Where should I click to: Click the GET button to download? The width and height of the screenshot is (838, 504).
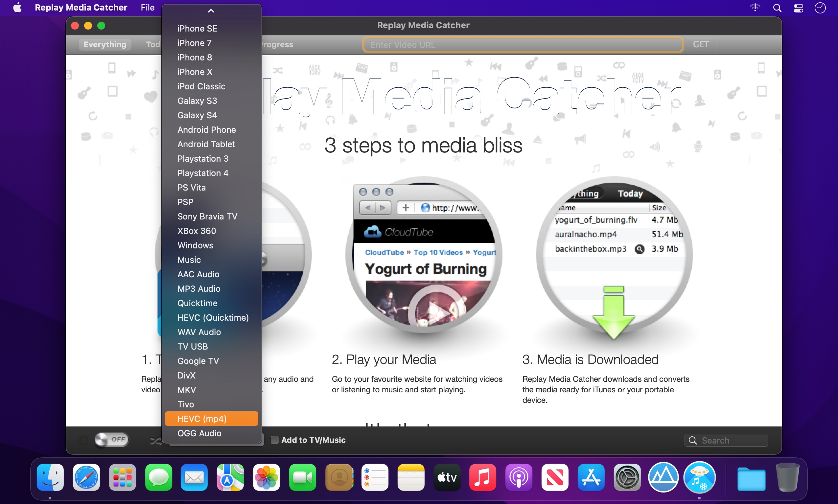(701, 44)
